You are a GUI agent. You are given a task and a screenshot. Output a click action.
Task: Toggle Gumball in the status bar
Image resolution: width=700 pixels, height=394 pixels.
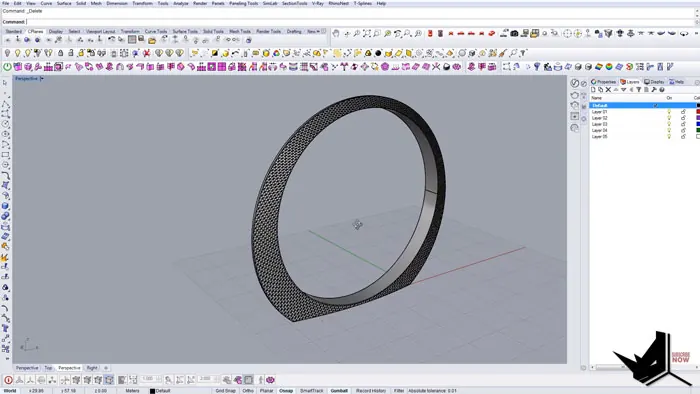point(339,390)
